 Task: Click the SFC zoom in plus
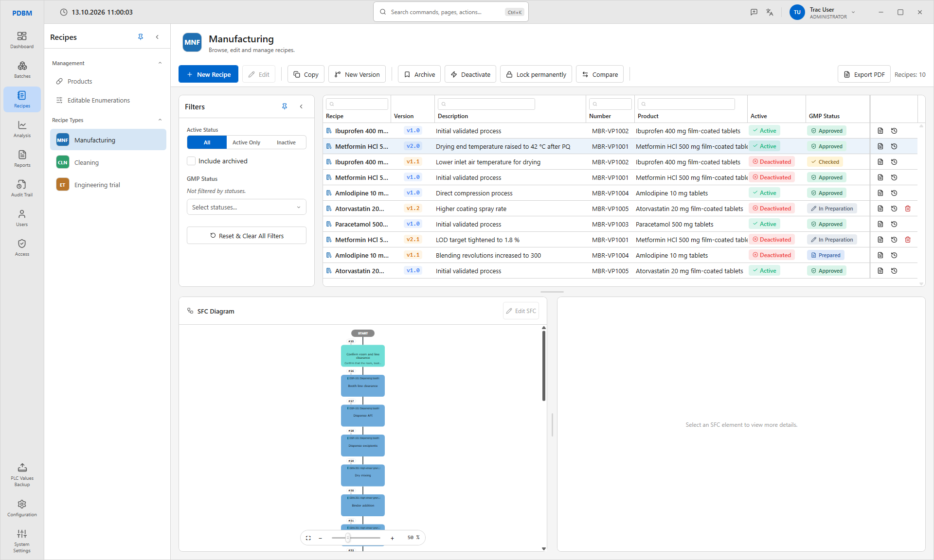pyautogui.click(x=392, y=538)
